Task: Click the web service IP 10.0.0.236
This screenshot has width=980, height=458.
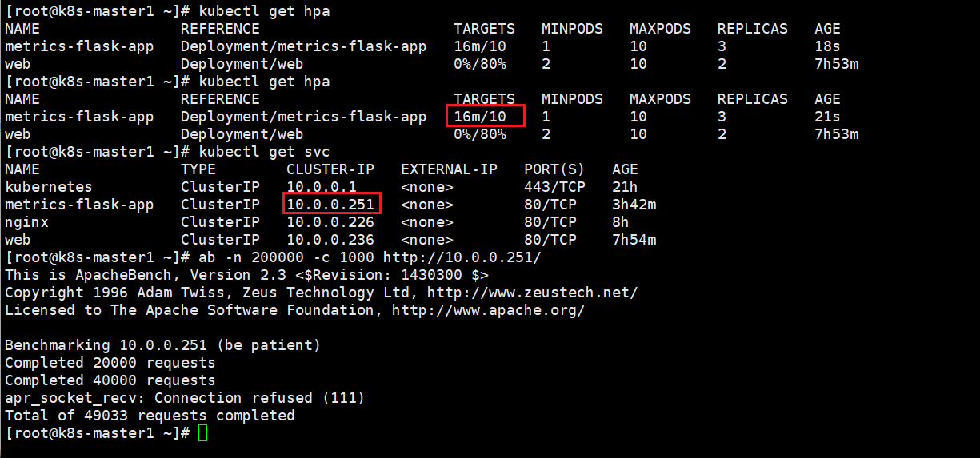Action: [x=330, y=240]
